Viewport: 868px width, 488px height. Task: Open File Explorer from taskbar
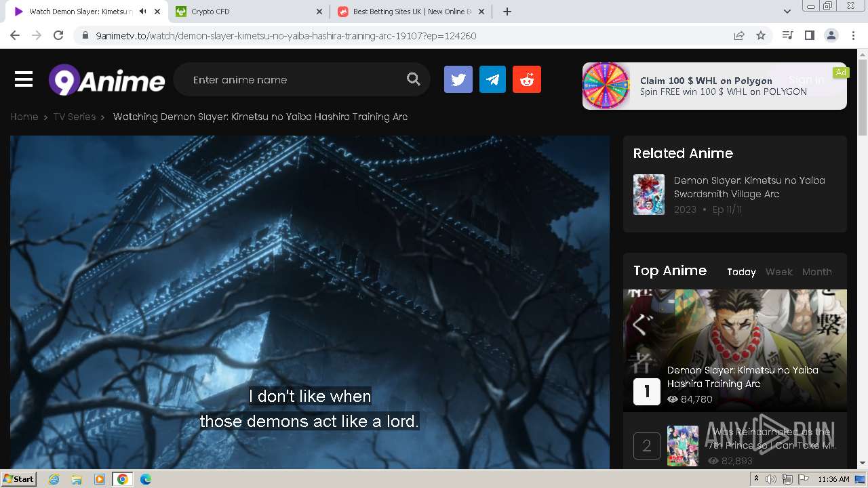point(77,479)
